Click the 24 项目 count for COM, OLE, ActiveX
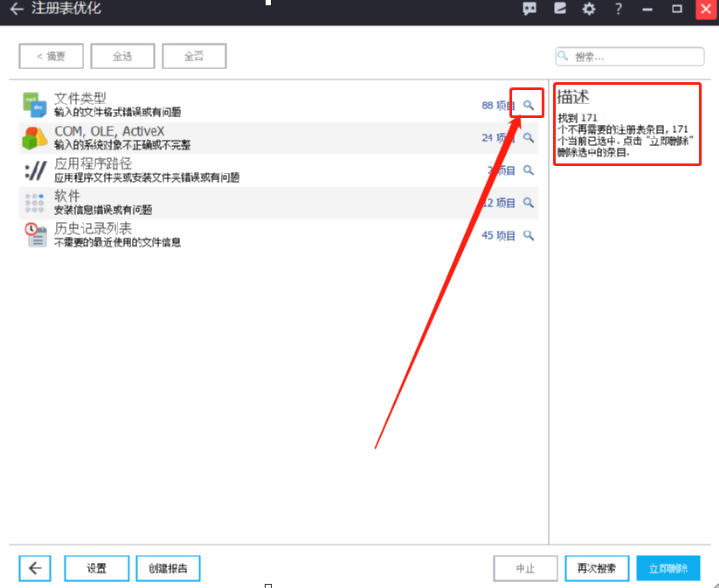Viewport: 719px width, 588px height. (x=498, y=138)
